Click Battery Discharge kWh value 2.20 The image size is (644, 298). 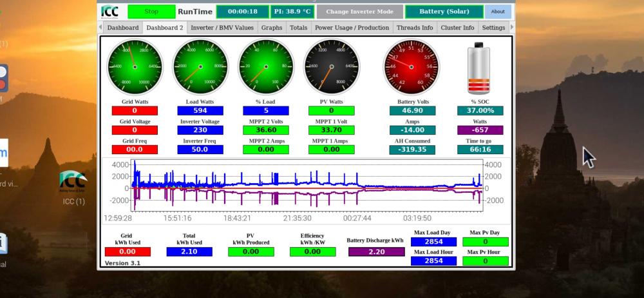click(x=377, y=252)
